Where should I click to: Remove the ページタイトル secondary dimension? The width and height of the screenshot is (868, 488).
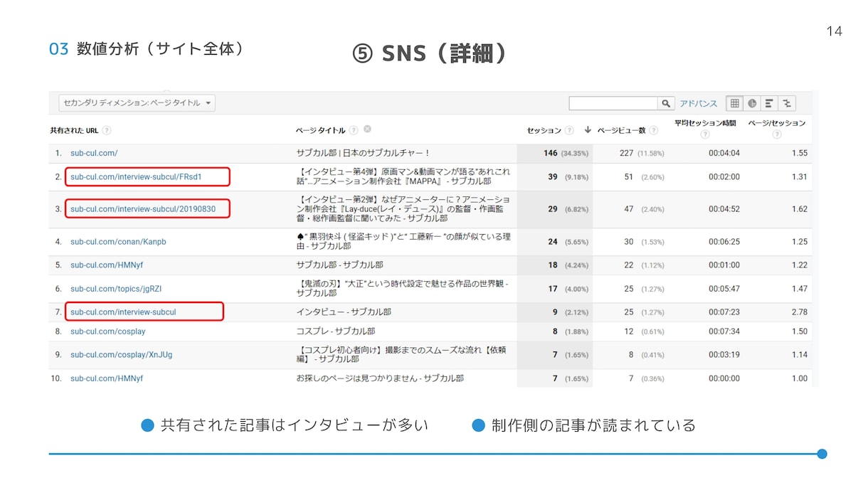(x=367, y=129)
